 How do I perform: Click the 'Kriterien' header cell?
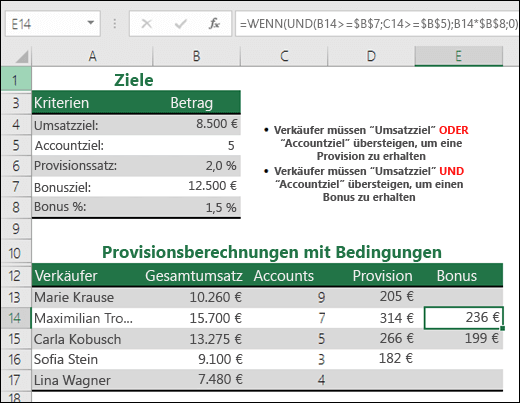click(92, 103)
